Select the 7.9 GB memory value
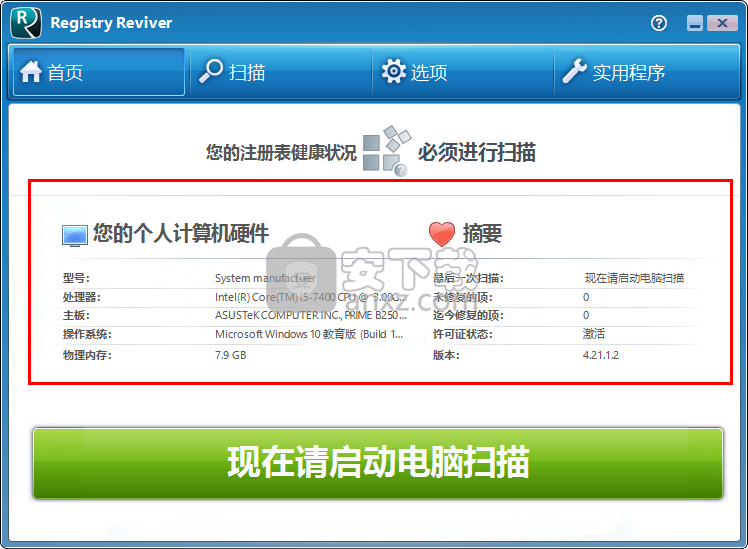 (x=230, y=355)
